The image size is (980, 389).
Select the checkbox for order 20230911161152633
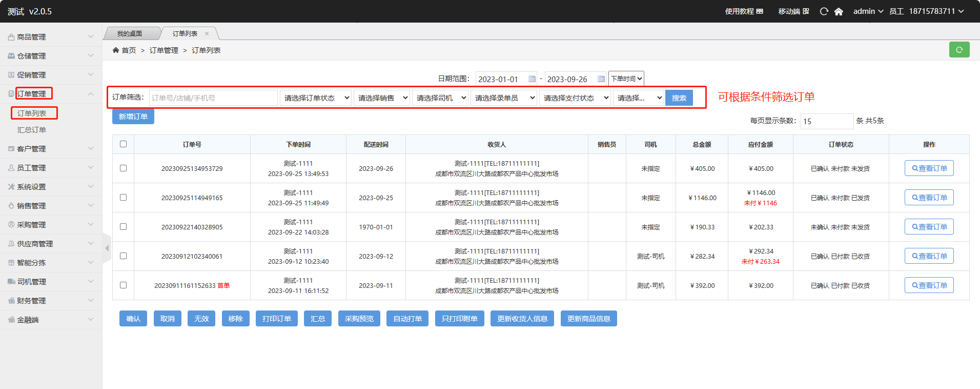coord(123,285)
